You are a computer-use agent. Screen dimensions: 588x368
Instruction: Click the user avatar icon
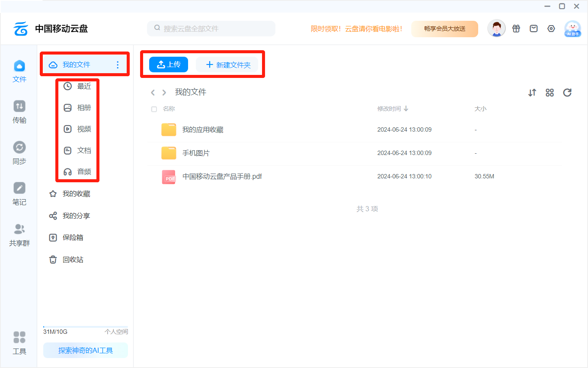coord(496,29)
